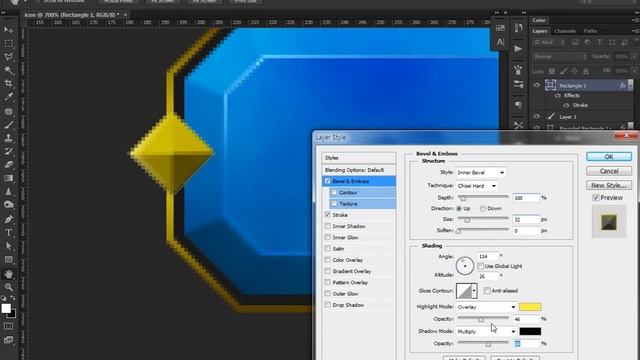Screen dimensions: 640x360
Task: Open the Character panel icon
Action: [500, 42]
